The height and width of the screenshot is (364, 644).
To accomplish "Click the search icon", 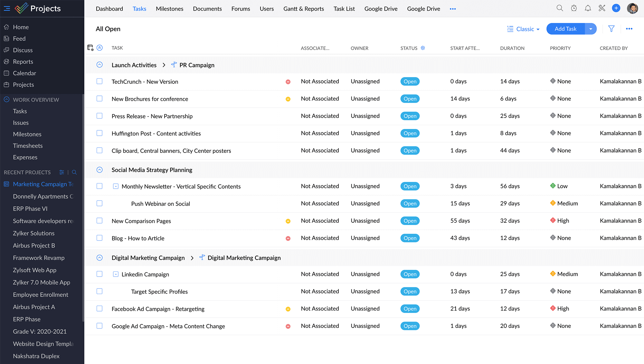I will pos(560,8).
